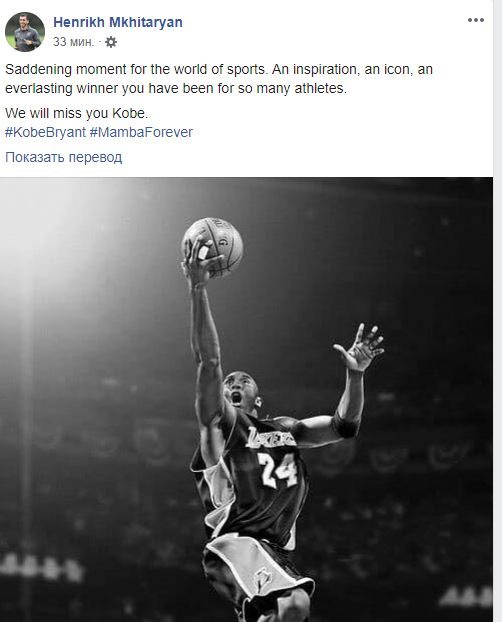Click the vertical scrollbar strip at right edge
This screenshot has height=622, width=502.
coord(498,311)
